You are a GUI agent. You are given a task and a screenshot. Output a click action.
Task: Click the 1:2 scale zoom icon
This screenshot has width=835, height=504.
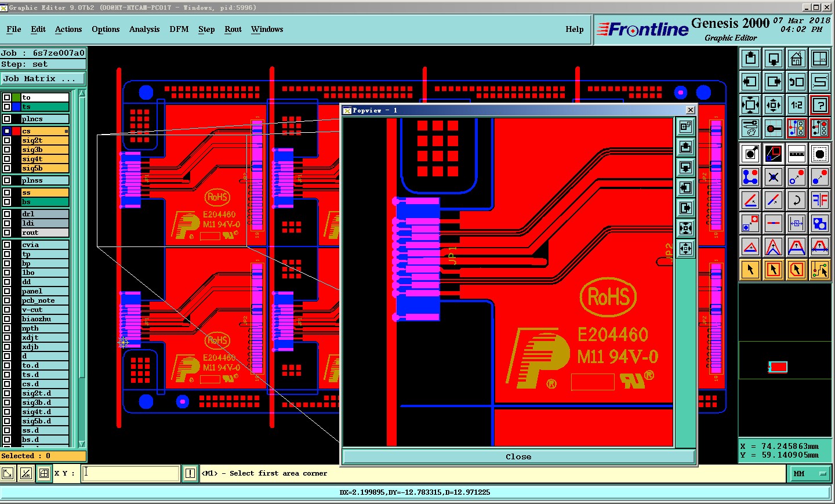797,105
